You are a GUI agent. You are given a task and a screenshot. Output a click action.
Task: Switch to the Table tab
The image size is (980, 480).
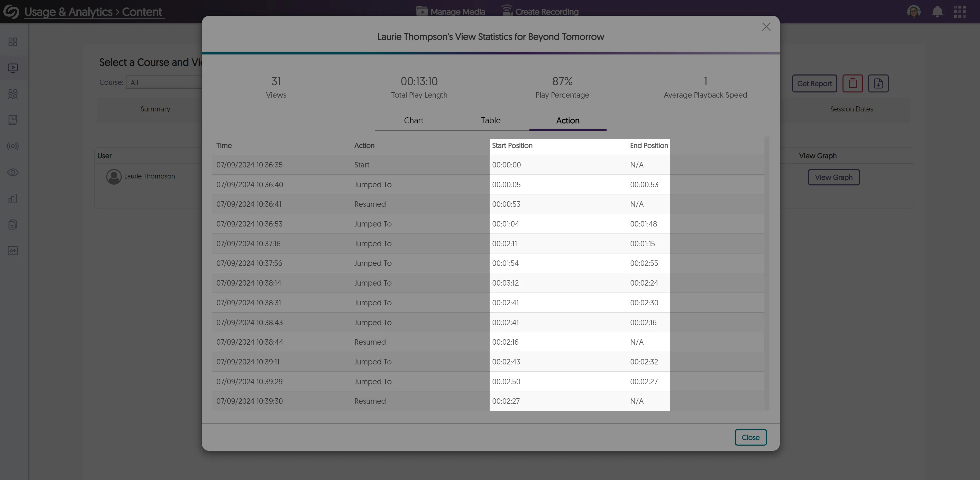(x=490, y=120)
